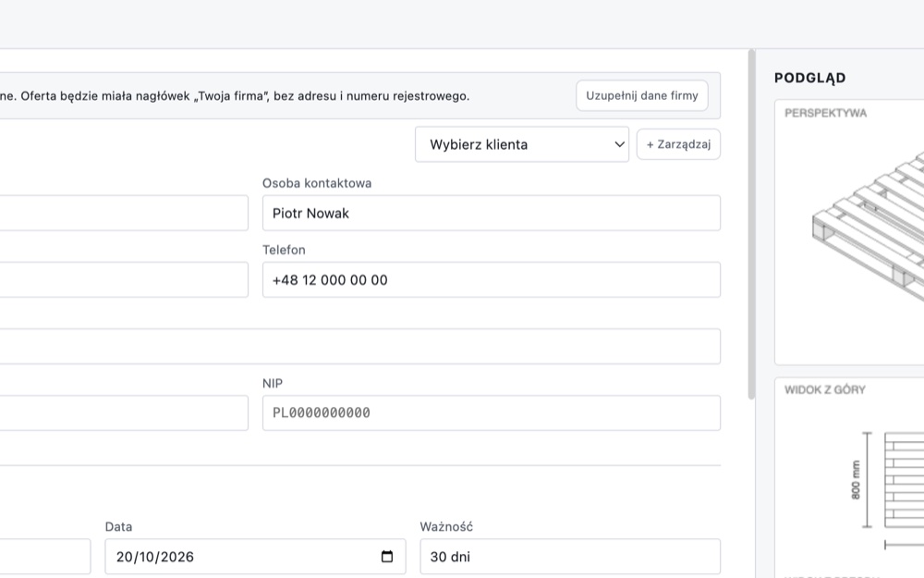The width and height of the screenshot is (924, 578).
Task: Click the 800 mm dimension label
Action: click(856, 480)
